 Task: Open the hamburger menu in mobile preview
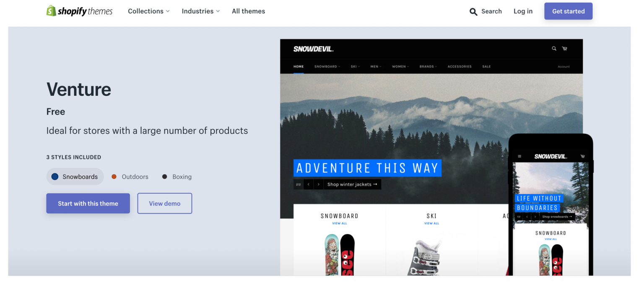tap(519, 157)
